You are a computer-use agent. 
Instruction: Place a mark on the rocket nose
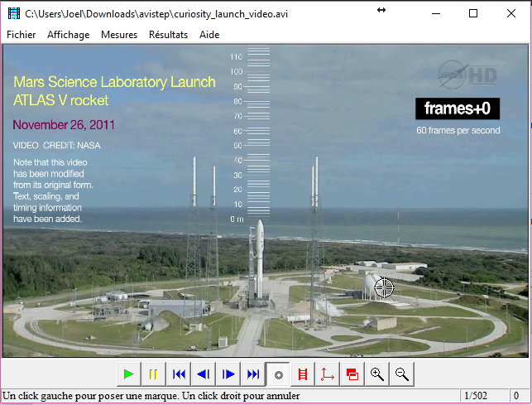coord(259,222)
